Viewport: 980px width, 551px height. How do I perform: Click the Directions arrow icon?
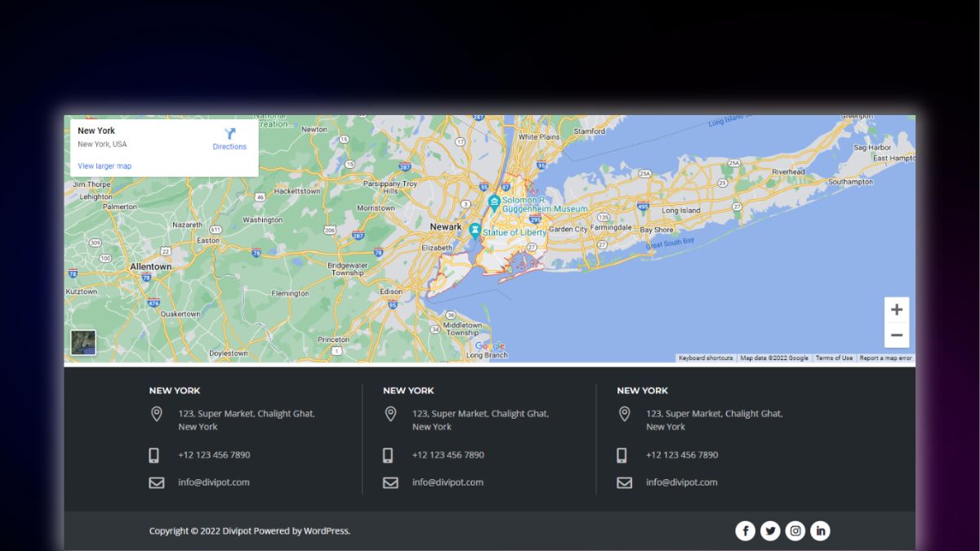(229, 133)
